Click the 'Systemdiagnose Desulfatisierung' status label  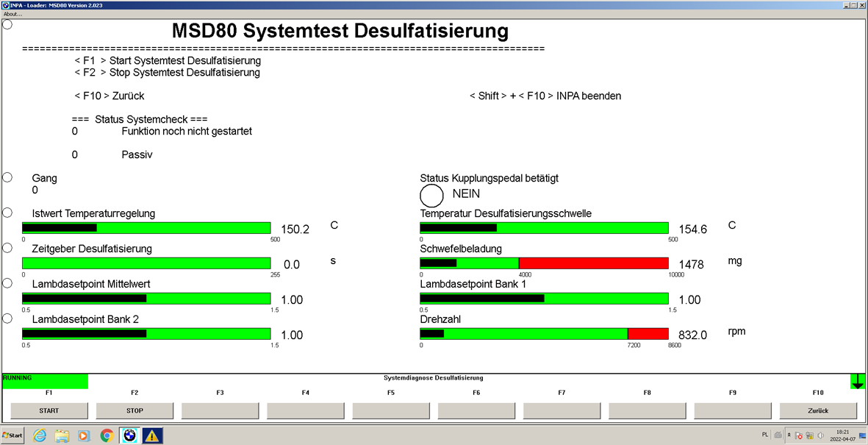tap(434, 378)
